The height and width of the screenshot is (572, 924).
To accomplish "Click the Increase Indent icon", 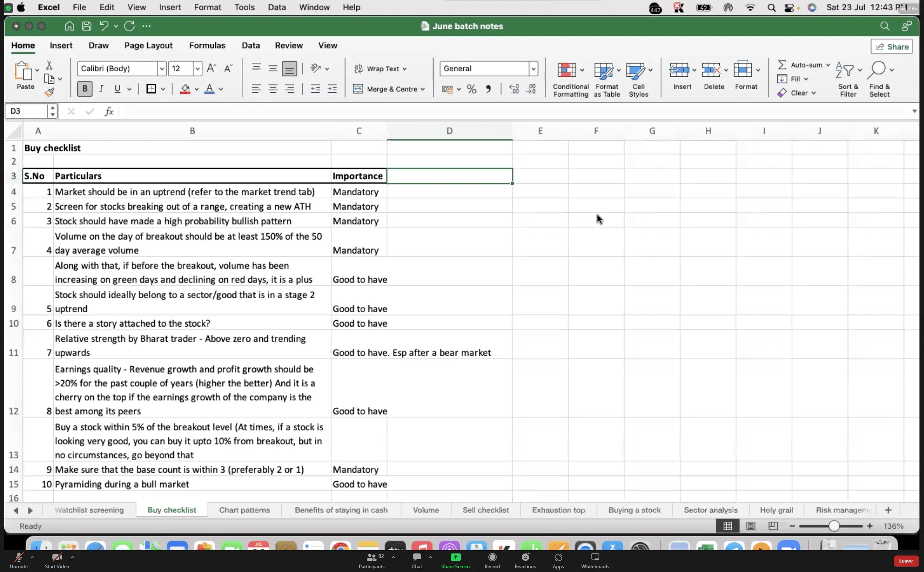I will pyautogui.click(x=332, y=89).
